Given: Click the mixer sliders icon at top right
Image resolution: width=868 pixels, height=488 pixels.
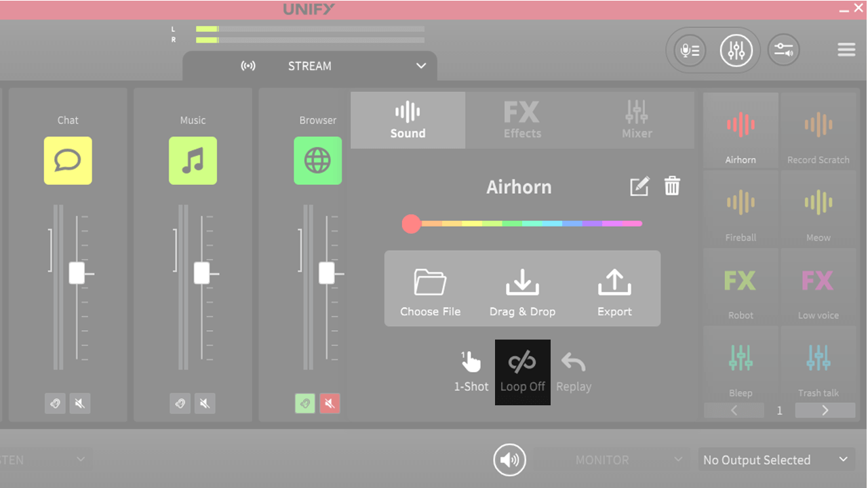Looking at the screenshot, I should click(x=736, y=49).
